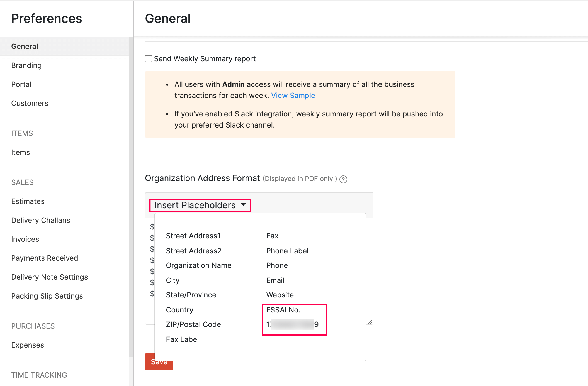Open Packing Slip Settings
The image size is (588, 386).
pos(47,296)
